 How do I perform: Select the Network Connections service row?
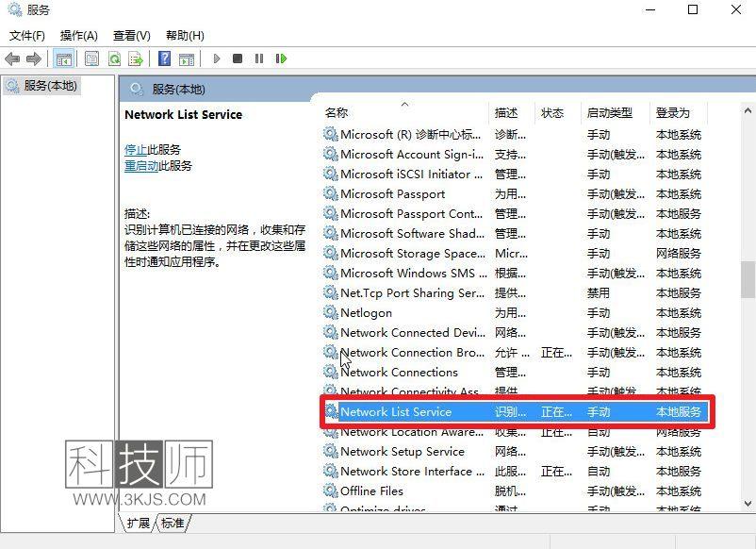click(x=514, y=372)
